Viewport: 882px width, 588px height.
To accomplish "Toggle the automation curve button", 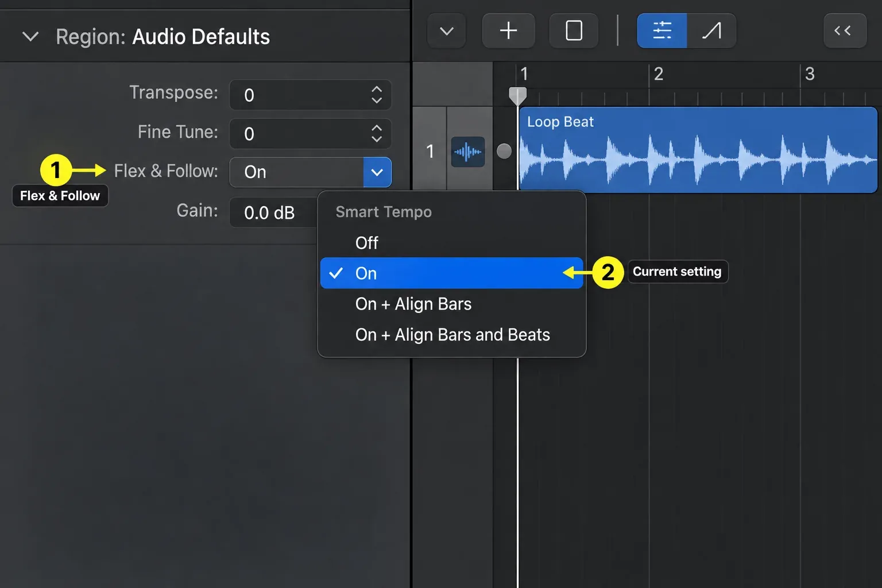I will (711, 31).
